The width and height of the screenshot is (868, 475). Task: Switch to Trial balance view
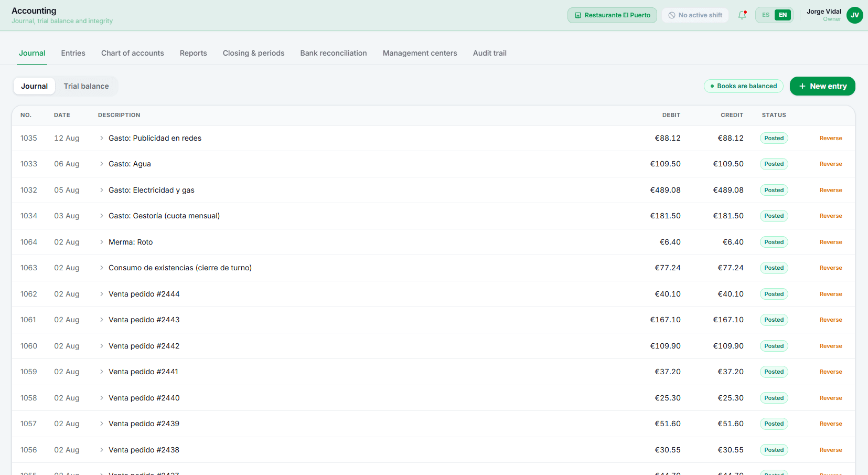point(87,86)
